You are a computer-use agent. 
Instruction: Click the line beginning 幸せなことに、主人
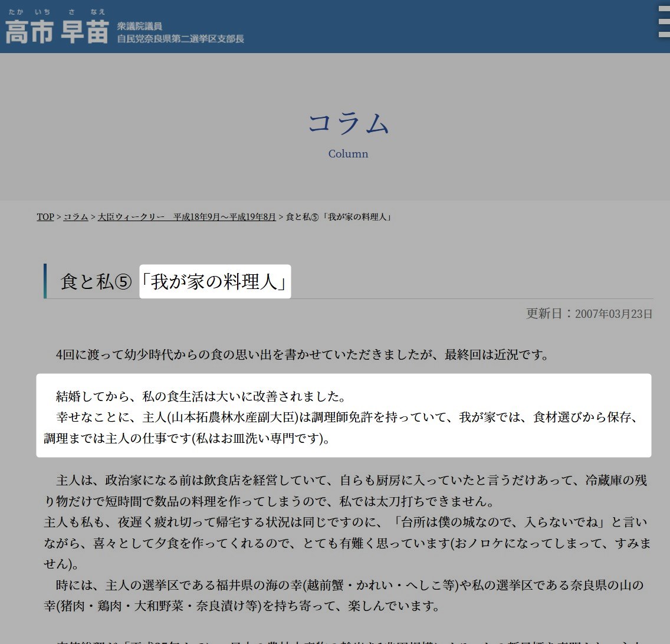point(347,417)
